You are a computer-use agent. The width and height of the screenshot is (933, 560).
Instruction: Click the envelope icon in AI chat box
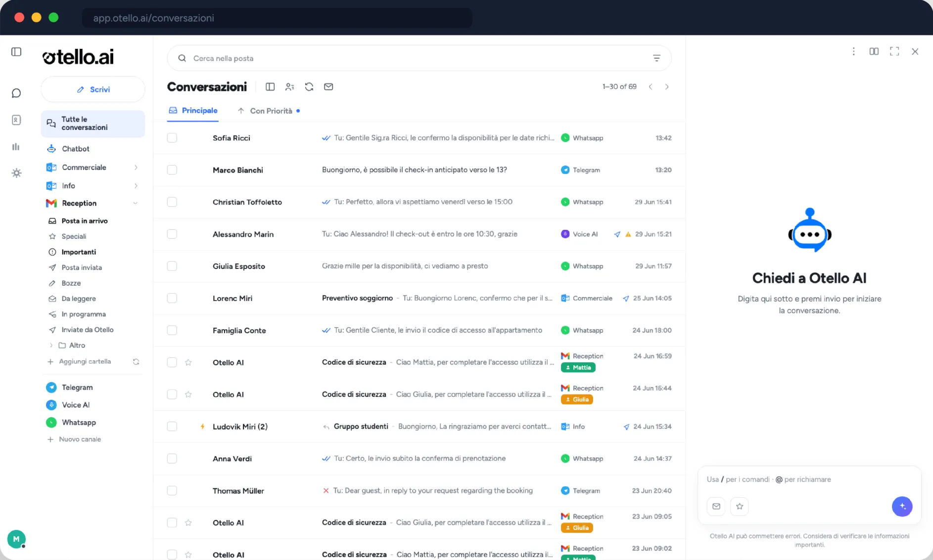pos(716,506)
